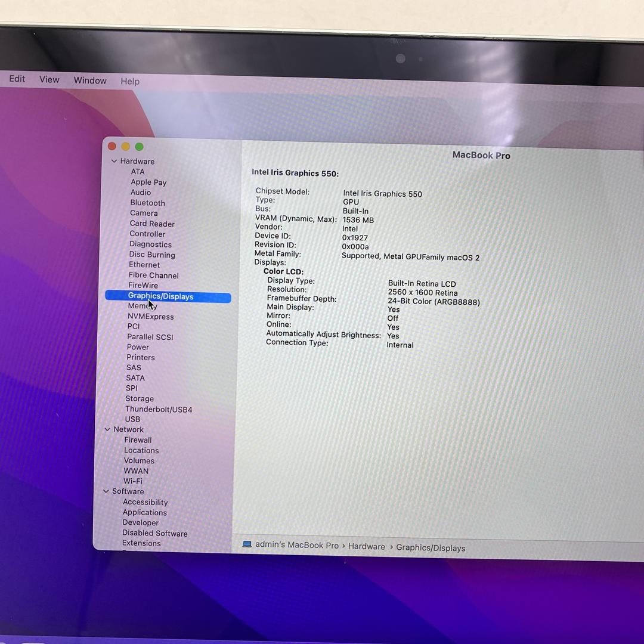Click the Color LCD display heading
Screen dimensions: 644x644
coord(283,271)
